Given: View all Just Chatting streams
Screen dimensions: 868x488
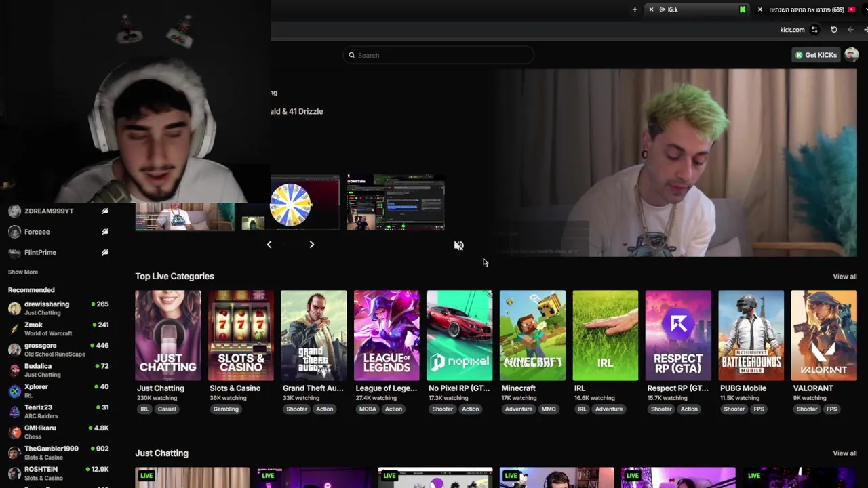Looking at the screenshot, I should point(844,453).
